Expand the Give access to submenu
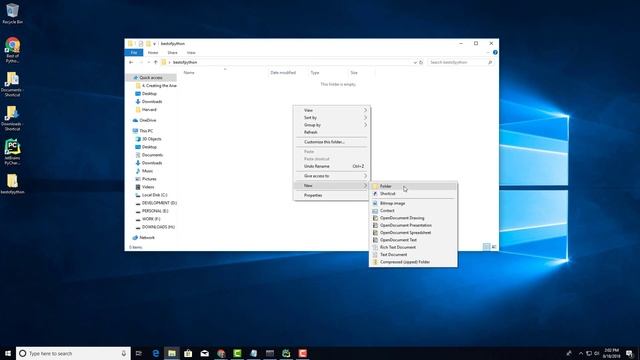The width and height of the screenshot is (640, 360). pos(331,176)
